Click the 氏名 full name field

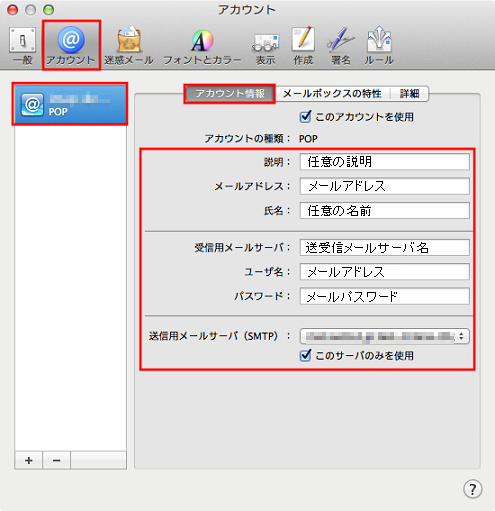click(385, 210)
